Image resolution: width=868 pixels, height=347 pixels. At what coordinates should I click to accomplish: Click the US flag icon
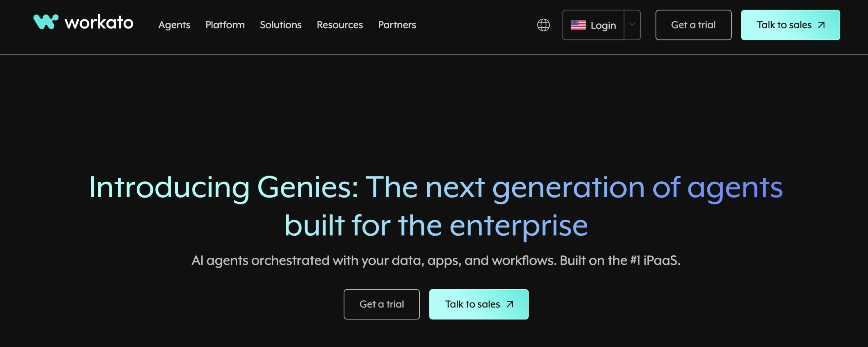578,25
